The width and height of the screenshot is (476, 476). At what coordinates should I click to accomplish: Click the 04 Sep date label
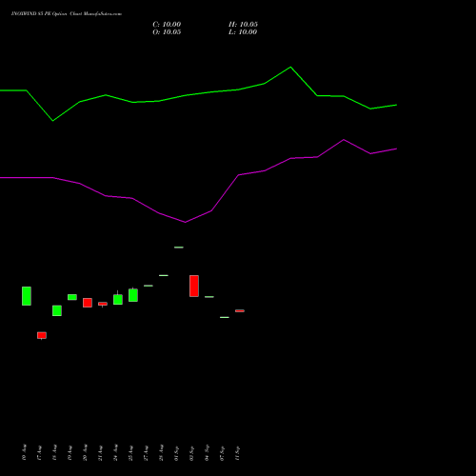click(x=208, y=453)
